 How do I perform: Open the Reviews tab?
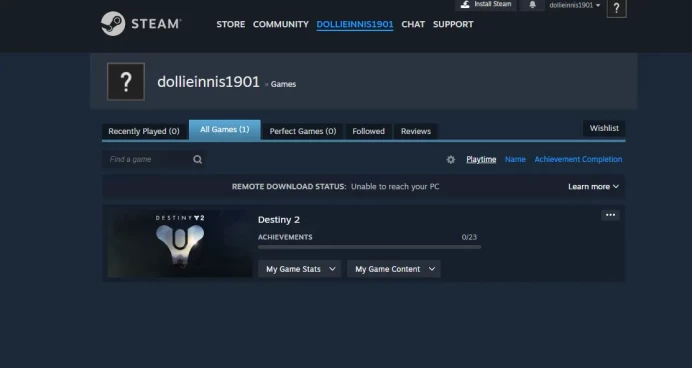(416, 131)
